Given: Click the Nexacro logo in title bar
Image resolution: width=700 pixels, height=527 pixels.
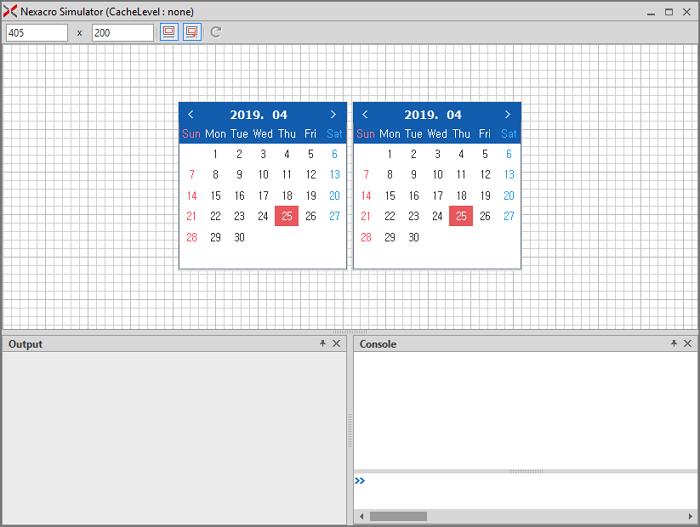Looking at the screenshot, I should (10, 11).
